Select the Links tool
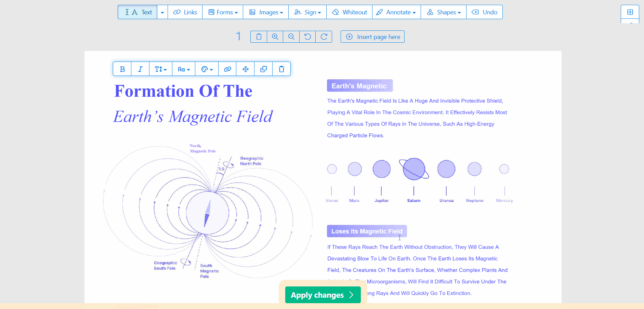Image resolution: width=644 pixels, height=309 pixels. click(185, 12)
